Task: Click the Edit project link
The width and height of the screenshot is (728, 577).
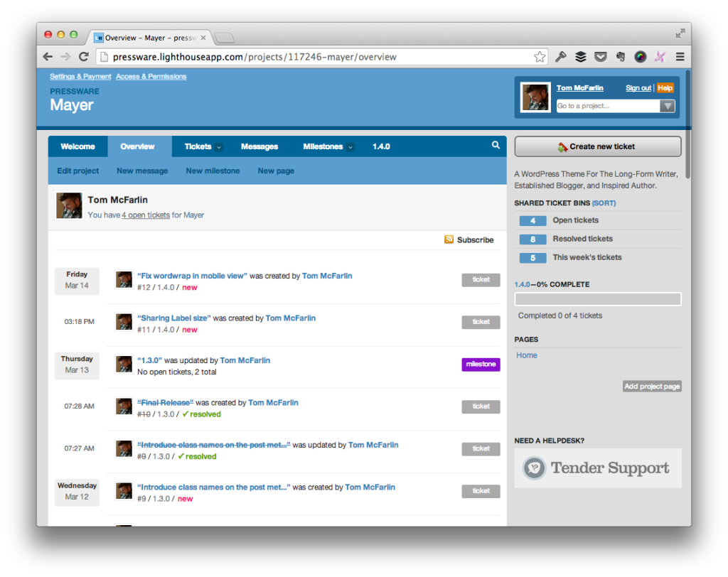Action: point(78,171)
